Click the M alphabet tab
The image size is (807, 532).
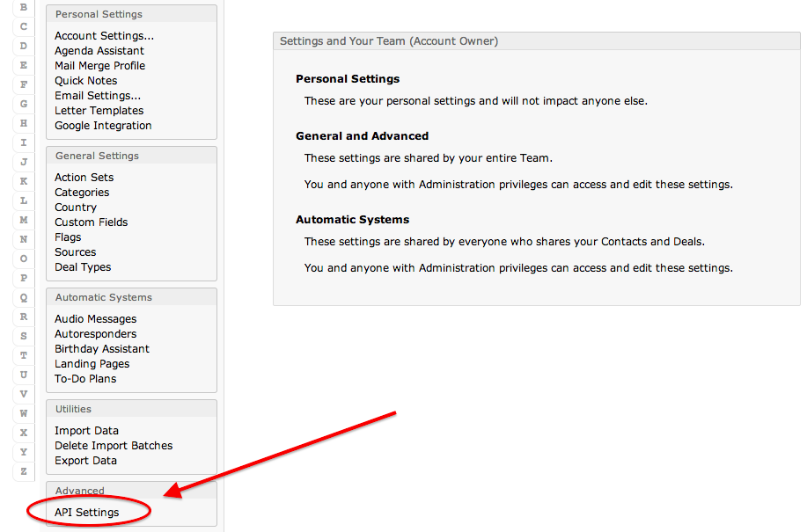coord(24,220)
